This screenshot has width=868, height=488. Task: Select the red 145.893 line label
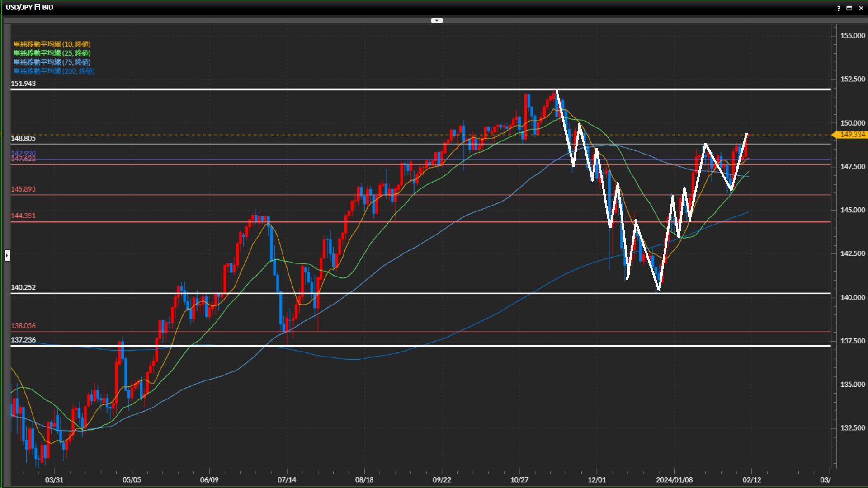23,189
